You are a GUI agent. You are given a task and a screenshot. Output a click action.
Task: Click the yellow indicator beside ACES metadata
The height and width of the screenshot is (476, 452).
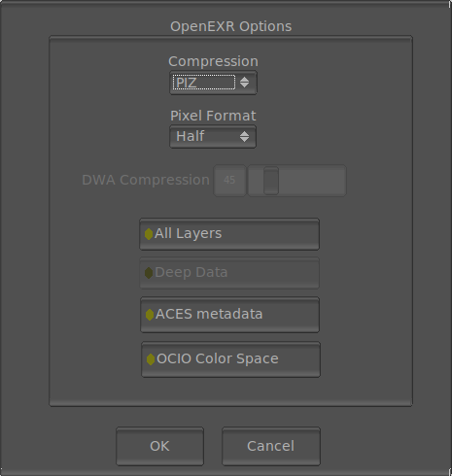click(150, 315)
